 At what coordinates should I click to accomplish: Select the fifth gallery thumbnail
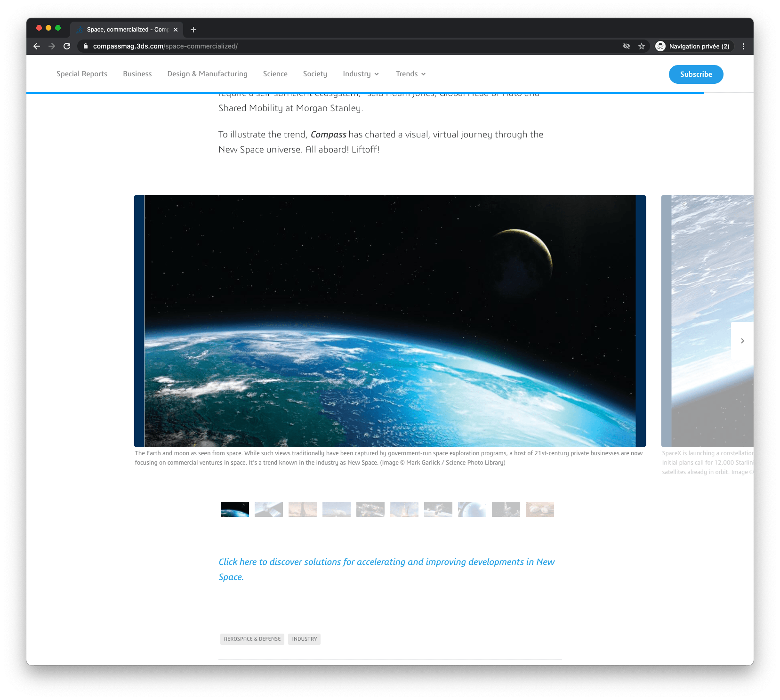point(370,509)
